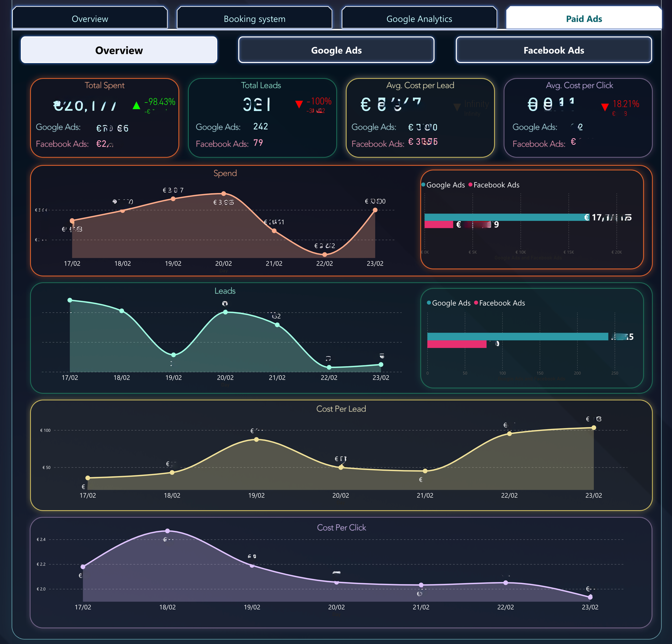
Task: Click the teal Google Ads legend dot in Spend chart
Action: pos(423,185)
